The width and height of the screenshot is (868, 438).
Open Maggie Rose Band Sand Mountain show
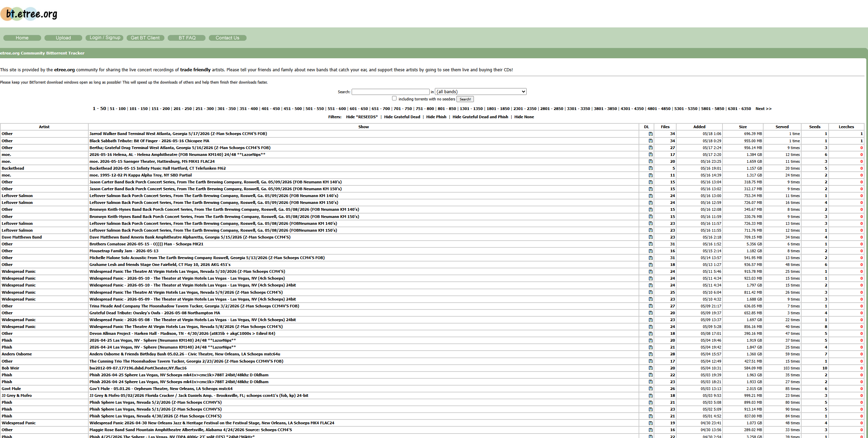point(191,430)
